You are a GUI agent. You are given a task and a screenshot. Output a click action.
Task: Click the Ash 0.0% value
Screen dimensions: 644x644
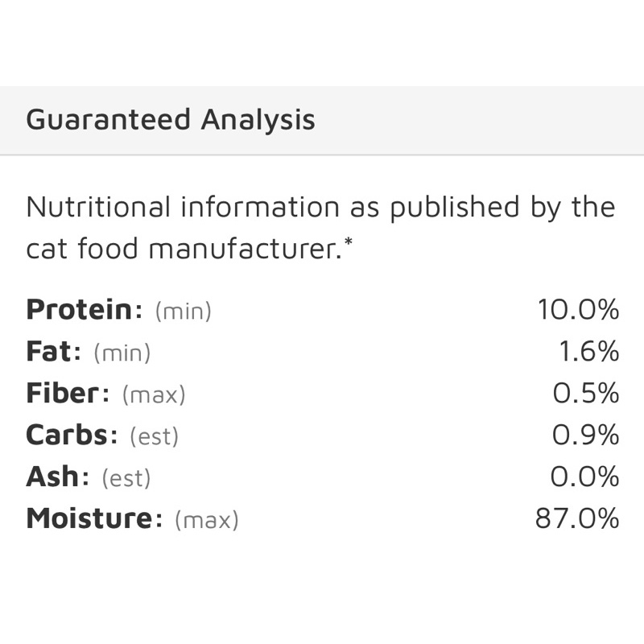(585, 477)
